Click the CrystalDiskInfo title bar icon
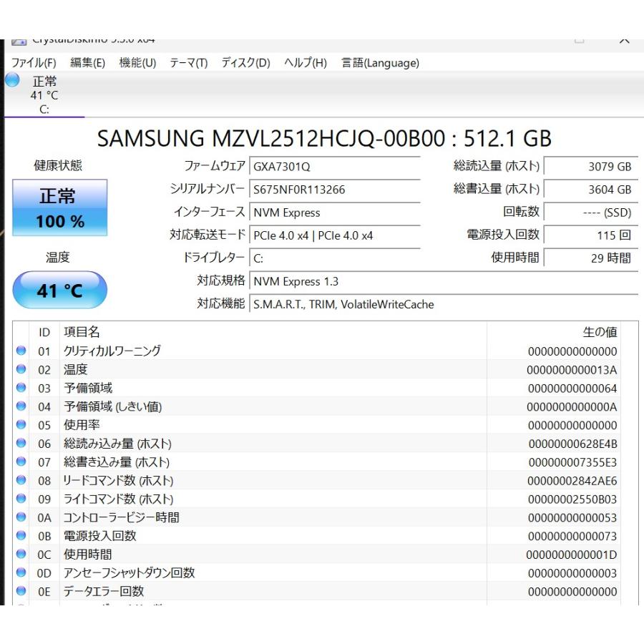The image size is (644, 644). 19,42
